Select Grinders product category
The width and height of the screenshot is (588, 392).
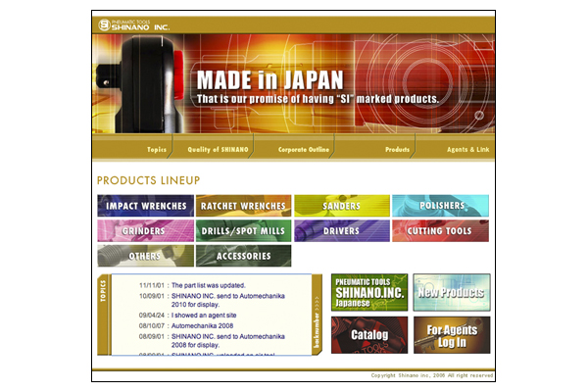click(x=145, y=230)
